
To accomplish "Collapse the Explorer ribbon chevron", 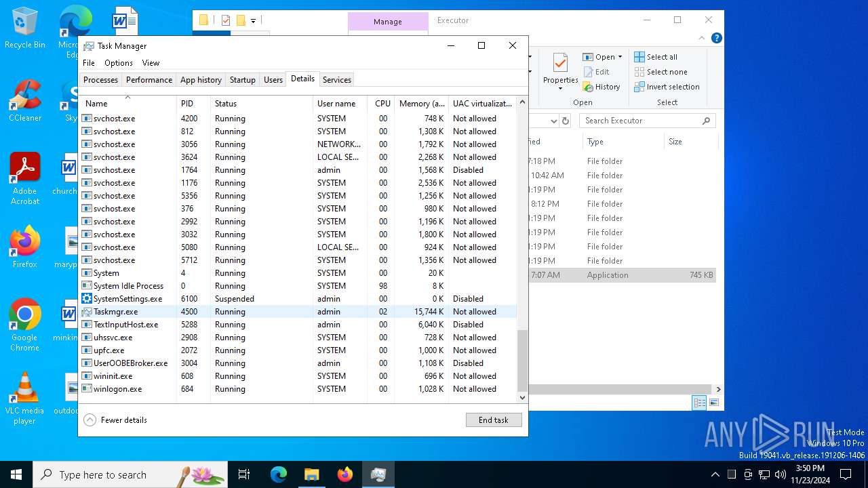I will [x=701, y=38].
